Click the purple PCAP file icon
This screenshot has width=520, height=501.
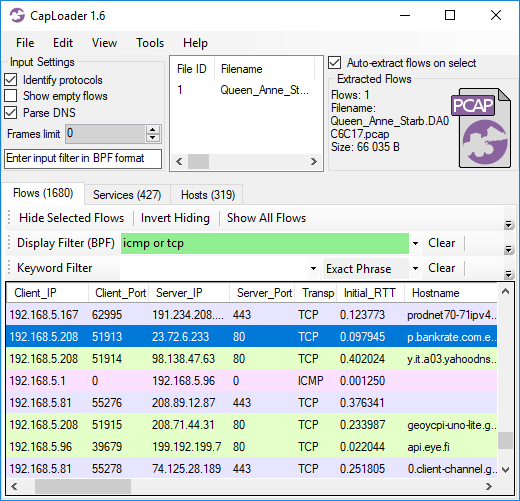[481, 128]
